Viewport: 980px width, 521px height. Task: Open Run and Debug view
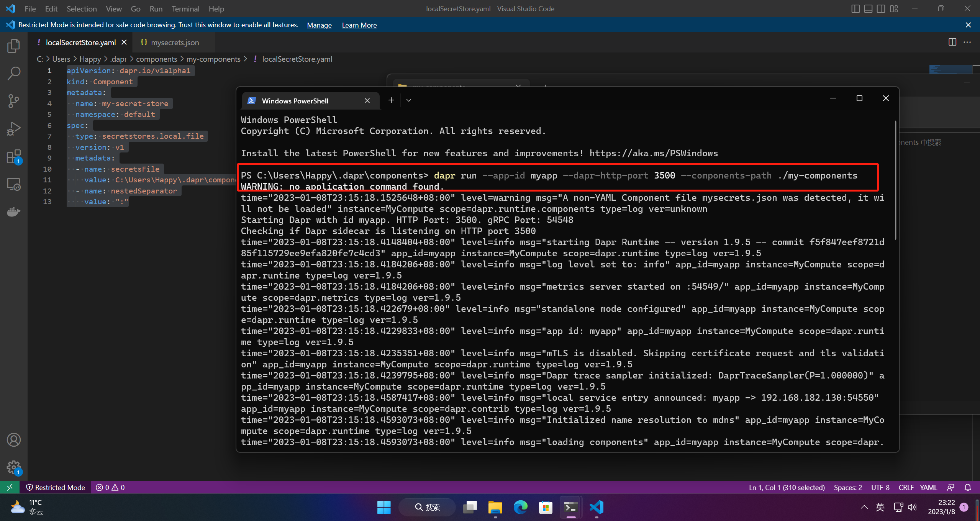click(14, 129)
